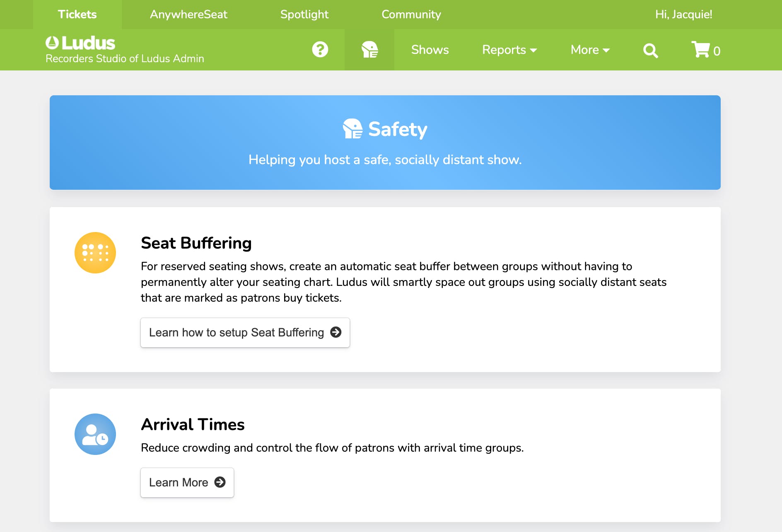Image resolution: width=782 pixels, height=532 pixels.
Task: Expand the Reports dropdown
Action: click(x=509, y=50)
